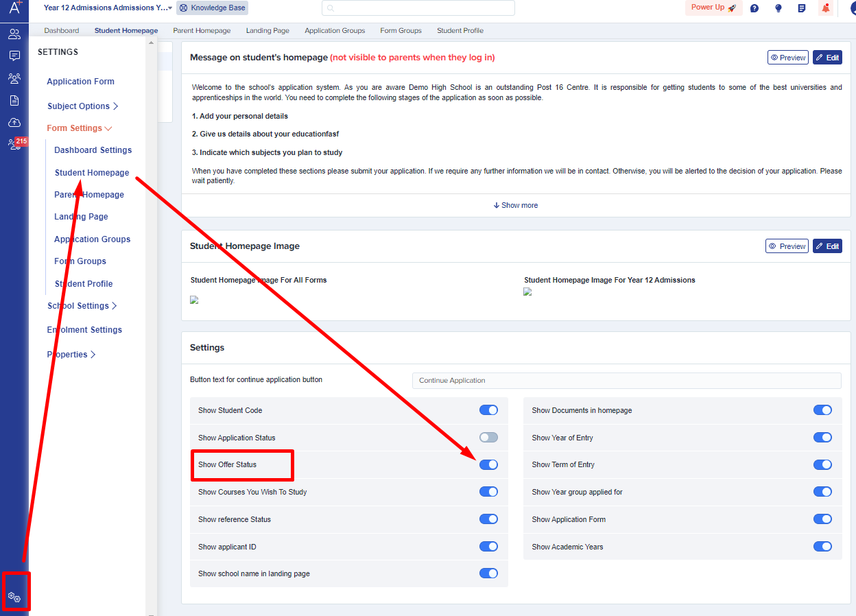Screen dimensions: 856x616
Task: Toggle Show Academic Years switch
Action: tap(822, 547)
